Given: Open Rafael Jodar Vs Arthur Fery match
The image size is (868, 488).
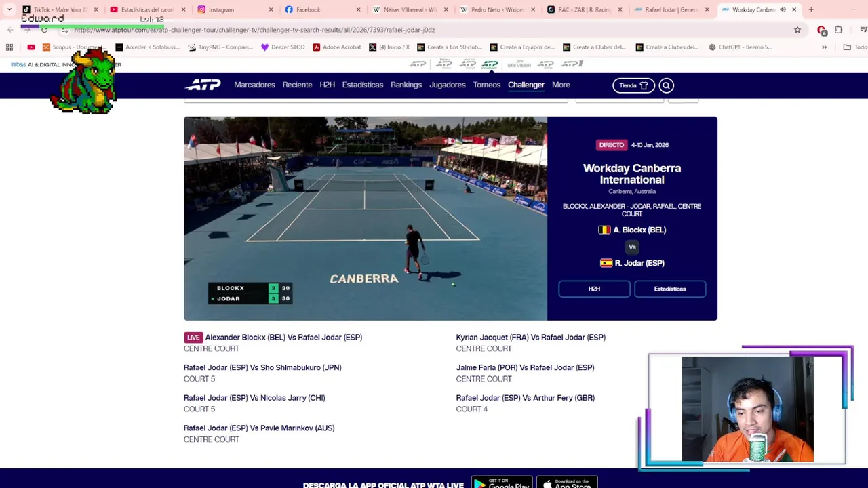Looking at the screenshot, I should click(x=525, y=398).
